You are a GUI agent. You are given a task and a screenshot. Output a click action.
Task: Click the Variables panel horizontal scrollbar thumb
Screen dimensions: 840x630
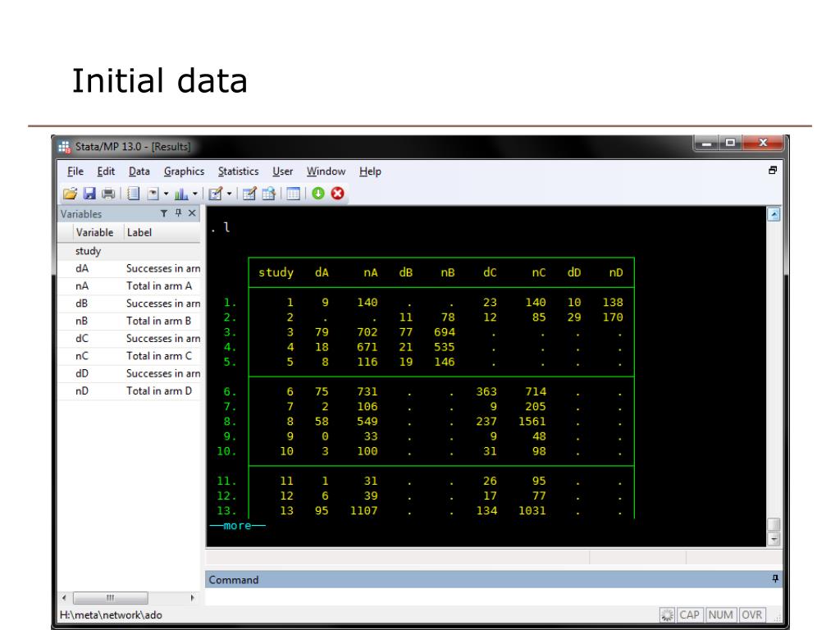tap(111, 597)
